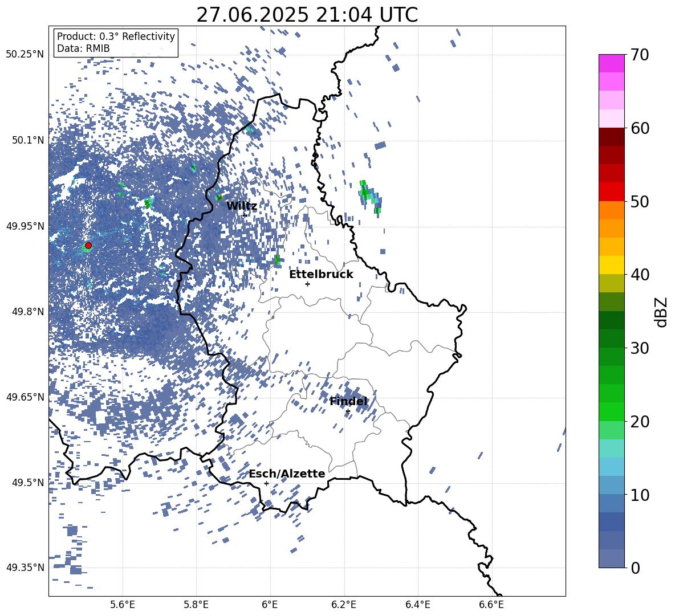The width and height of the screenshot is (675, 616).
Task: Click the Ettelbruck city label
Action: click(x=321, y=275)
